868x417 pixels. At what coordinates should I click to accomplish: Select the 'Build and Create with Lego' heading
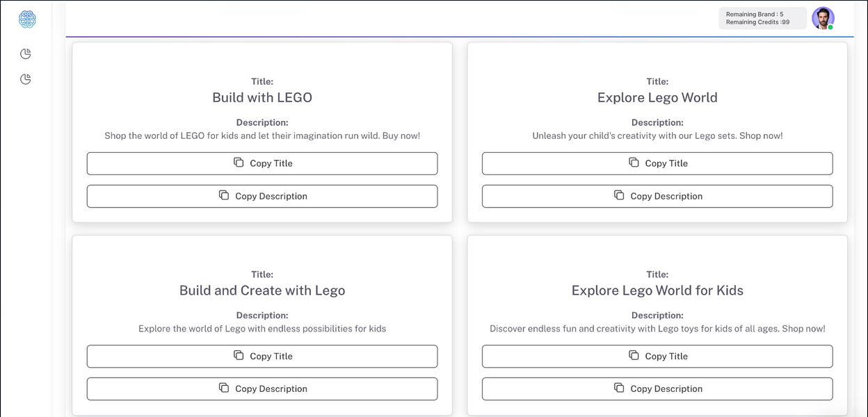(x=262, y=291)
